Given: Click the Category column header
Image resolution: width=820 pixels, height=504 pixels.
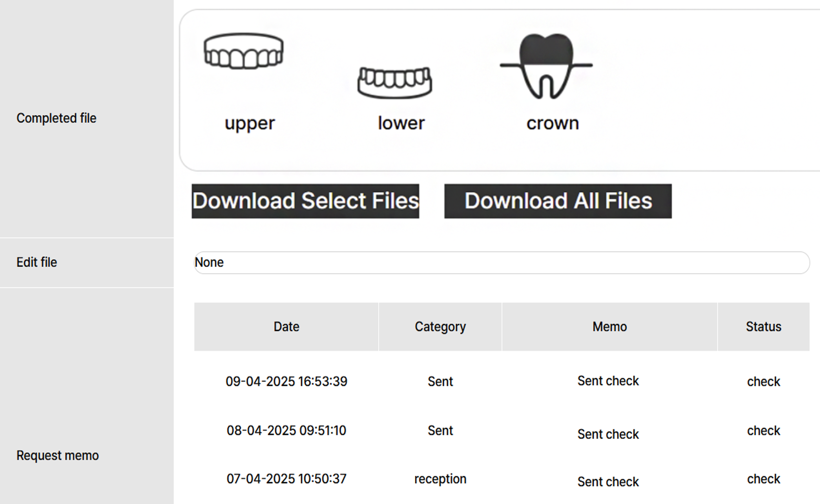Looking at the screenshot, I should tap(440, 327).
